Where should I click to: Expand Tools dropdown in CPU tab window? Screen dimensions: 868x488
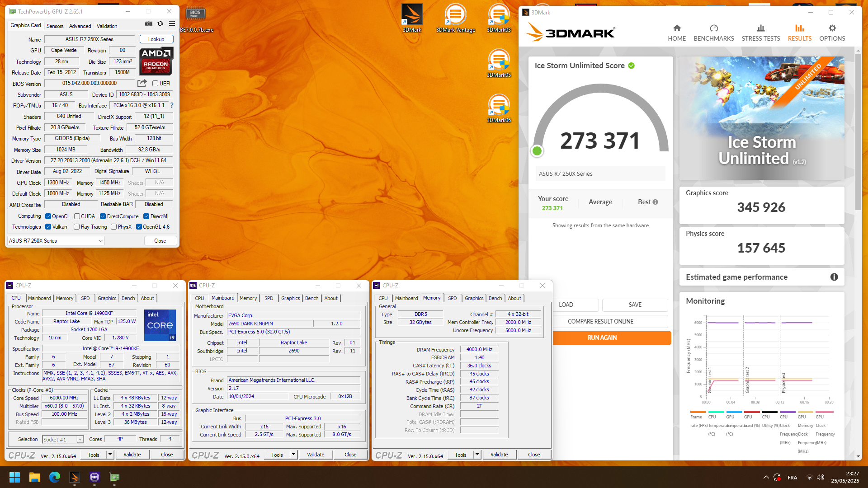click(x=110, y=455)
